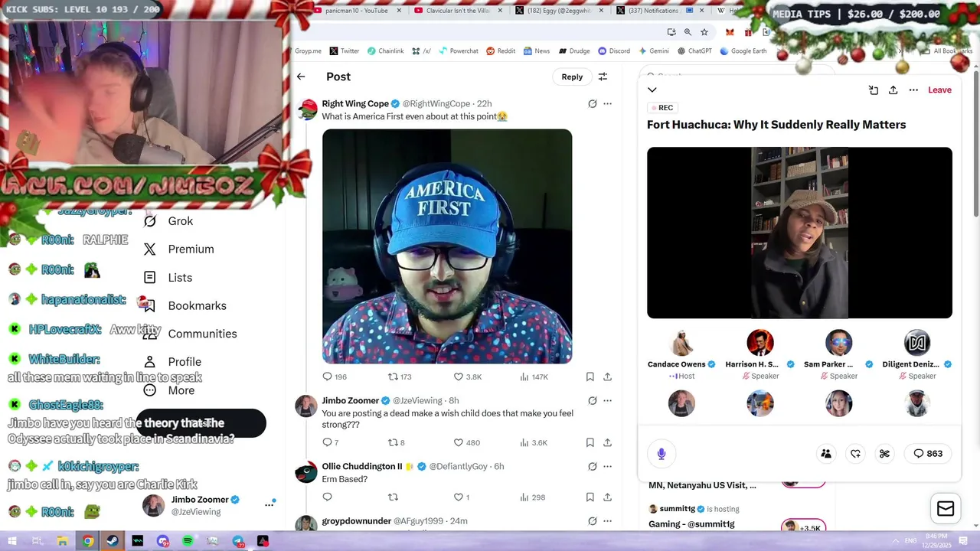The image size is (980, 551).
Task: Show the space participants list
Action: click(x=826, y=454)
